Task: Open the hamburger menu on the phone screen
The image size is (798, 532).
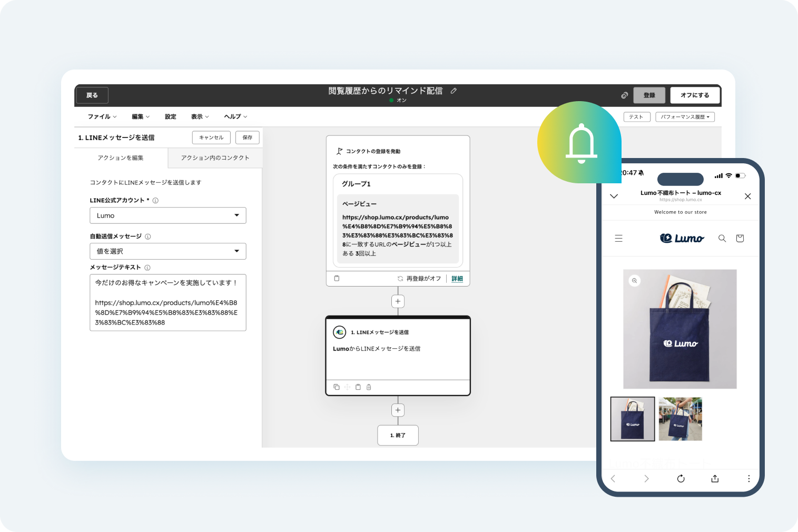Action: [619, 238]
